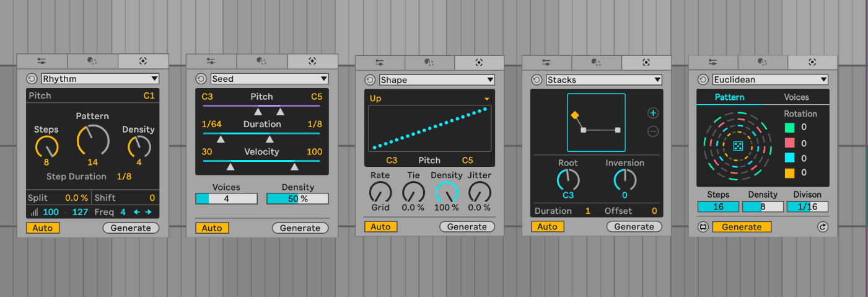Disable Auto in the Seed generator
The image size is (868, 297).
pos(212,228)
